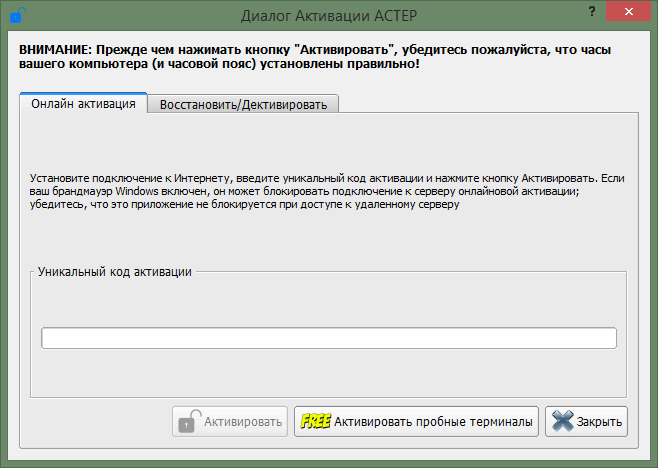
Task: Click the Уникальный код активации group label
Action: click(115, 272)
